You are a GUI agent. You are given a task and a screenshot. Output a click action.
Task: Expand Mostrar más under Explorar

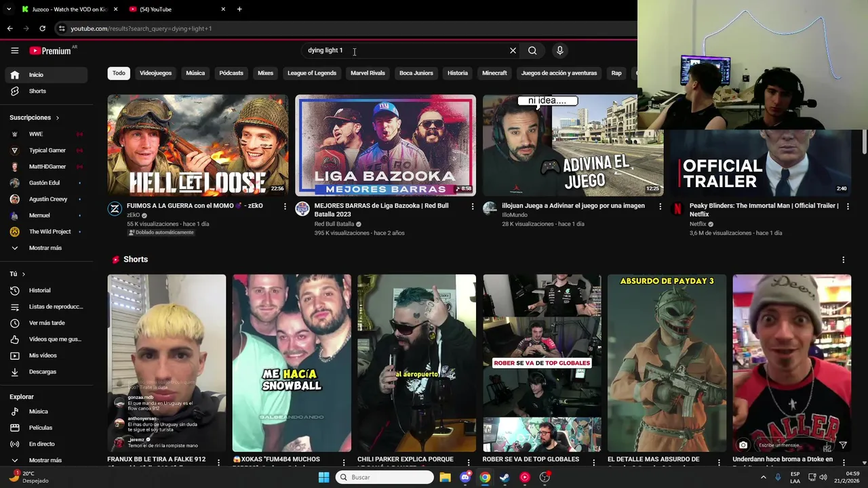(x=46, y=460)
